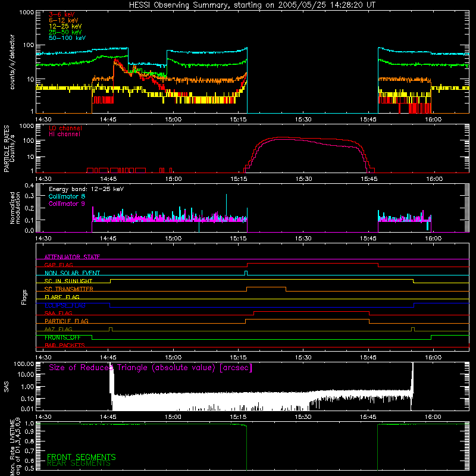The width and height of the screenshot is (476, 476).
Task: Click the 'Energy band: 12-25 keV' label
Action: click(86, 189)
